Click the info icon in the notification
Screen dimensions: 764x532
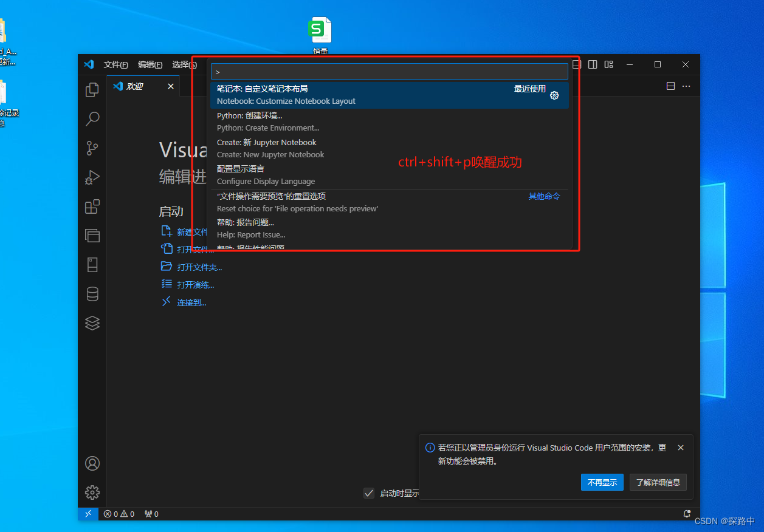click(430, 448)
